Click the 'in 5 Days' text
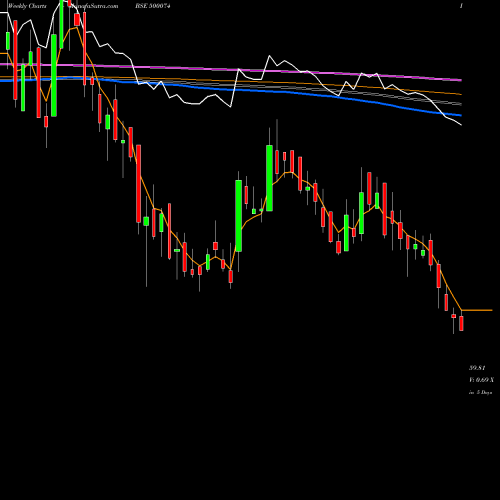This screenshot has width=500, height=500. (x=481, y=393)
